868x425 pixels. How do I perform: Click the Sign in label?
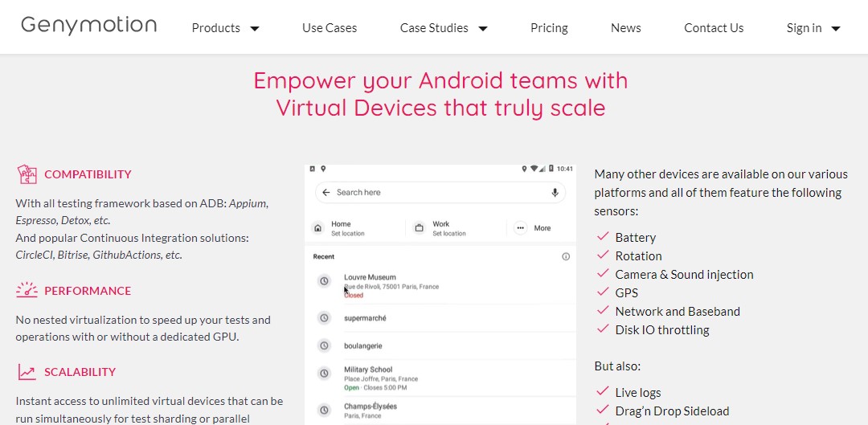click(804, 27)
